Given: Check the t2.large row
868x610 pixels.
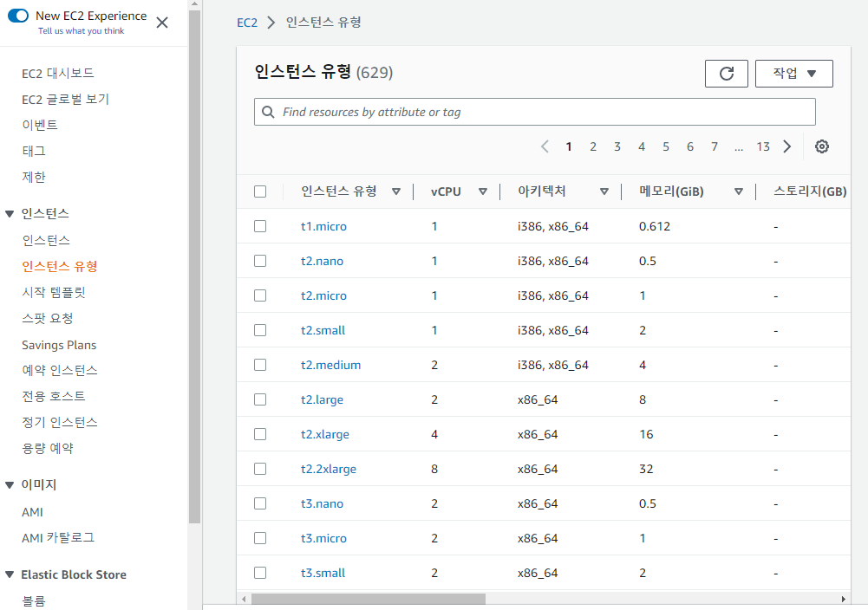Looking at the screenshot, I should click(260, 399).
